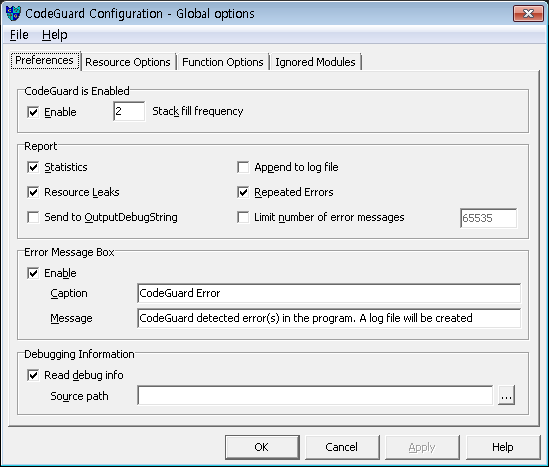Click the Caption text field
This screenshot has height=467, width=549.
[x=329, y=293]
